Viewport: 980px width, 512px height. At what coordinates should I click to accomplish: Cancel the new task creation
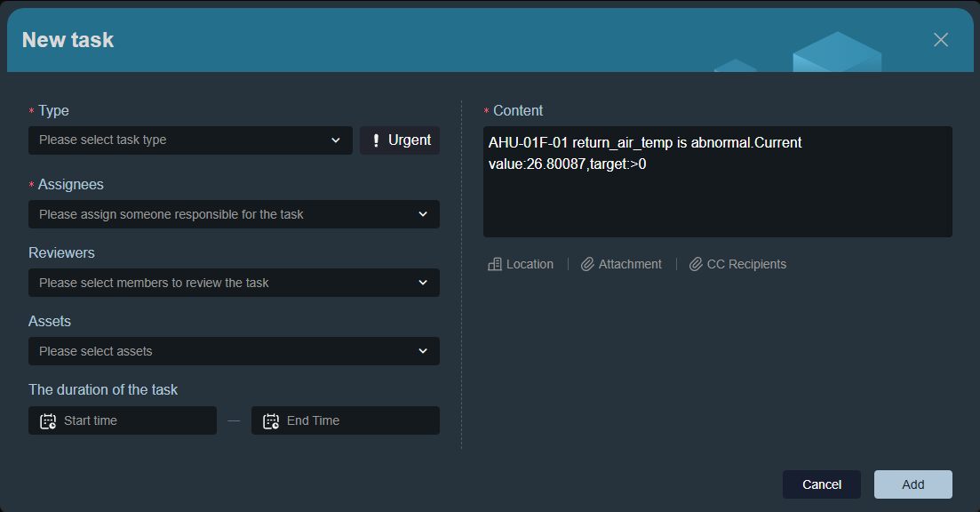pos(821,484)
